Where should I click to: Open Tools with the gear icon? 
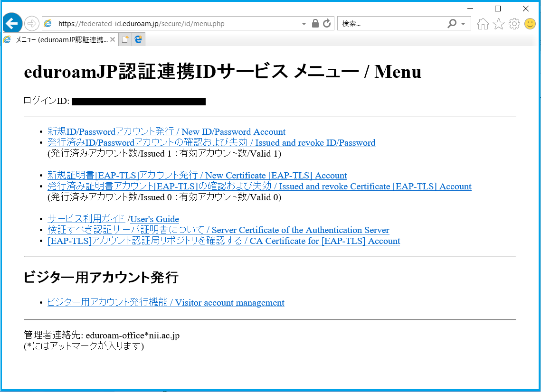(514, 24)
